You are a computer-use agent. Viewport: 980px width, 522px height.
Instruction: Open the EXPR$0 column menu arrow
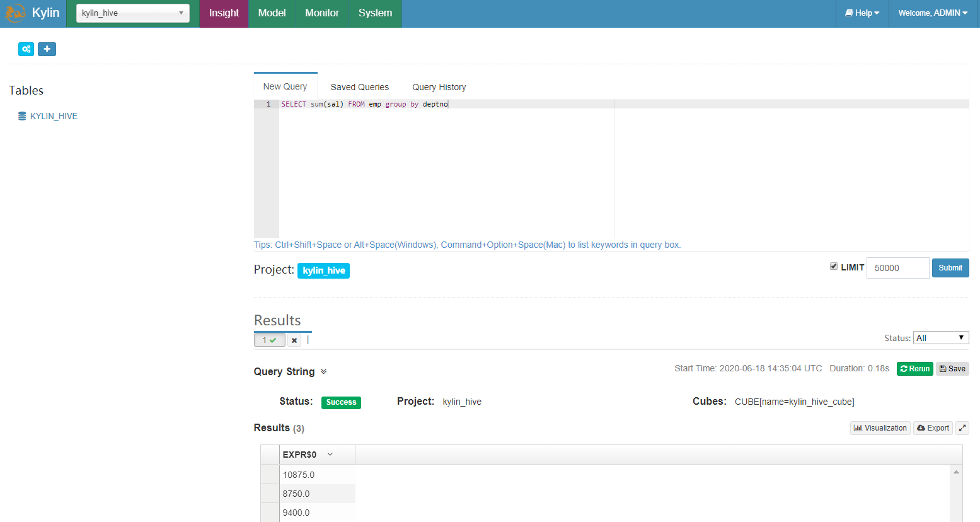(x=330, y=455)
